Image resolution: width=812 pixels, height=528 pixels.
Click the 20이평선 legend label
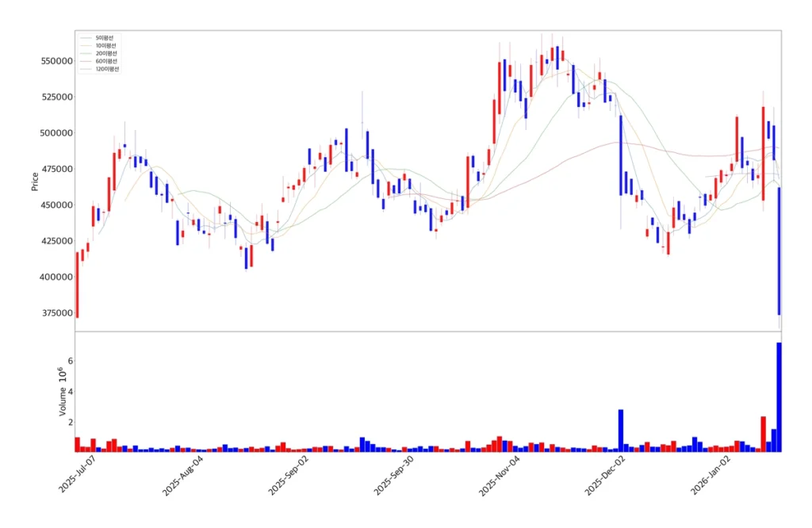click(106, 53)
